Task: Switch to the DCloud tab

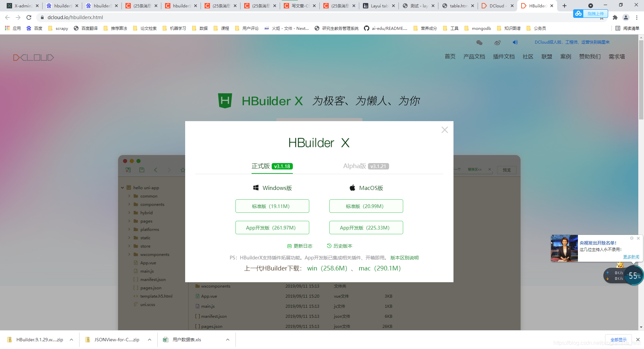Action: [x=498, y=6]
